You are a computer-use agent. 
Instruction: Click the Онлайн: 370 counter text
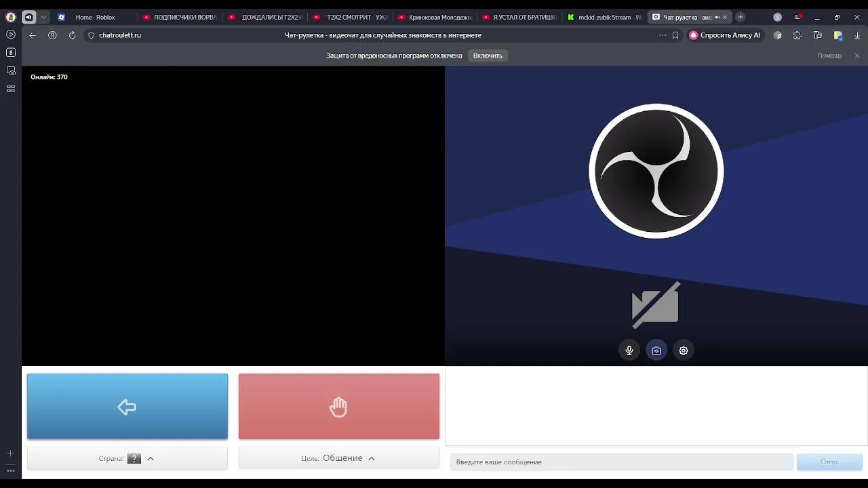point(49,77)
